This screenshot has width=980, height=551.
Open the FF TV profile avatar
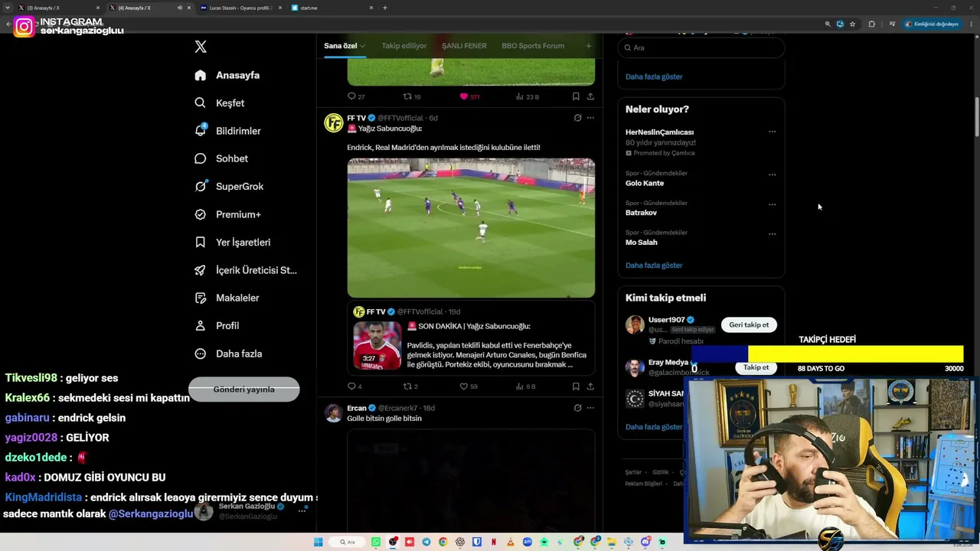[334, 122]
